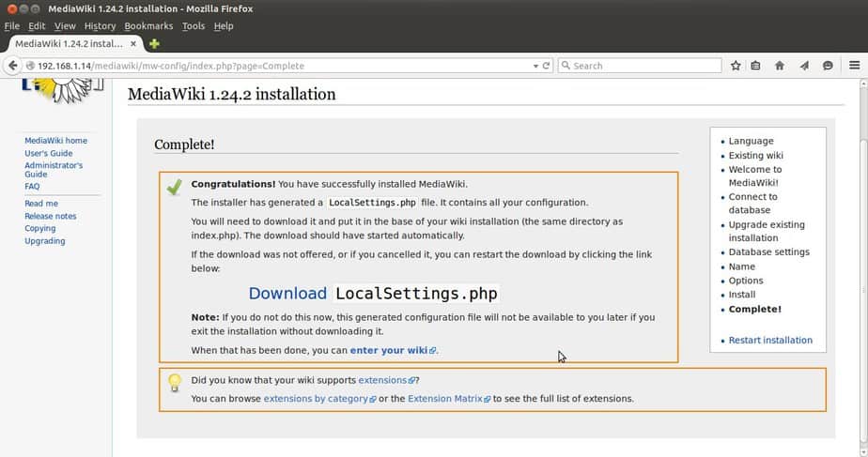Click the search magnifier icon
Screen dimensions: 868x457
point(566,66)
